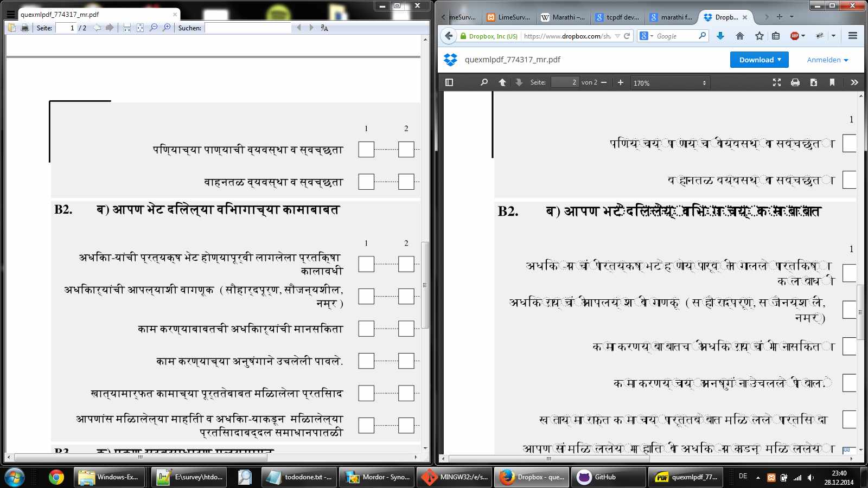Click the current view bookmark icon
868x488 pixels.
832,82
